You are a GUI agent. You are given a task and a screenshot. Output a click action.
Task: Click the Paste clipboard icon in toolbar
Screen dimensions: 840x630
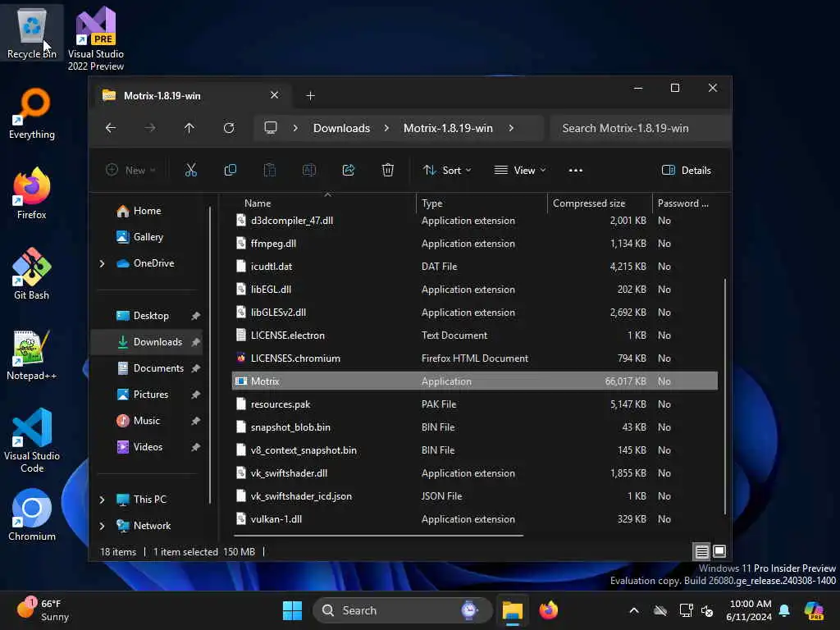269,171
